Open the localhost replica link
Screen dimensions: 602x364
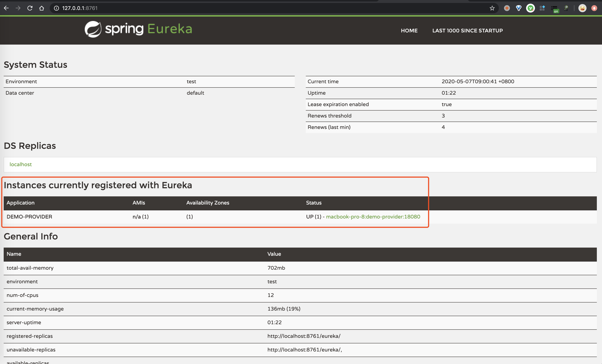click(20, 164)
